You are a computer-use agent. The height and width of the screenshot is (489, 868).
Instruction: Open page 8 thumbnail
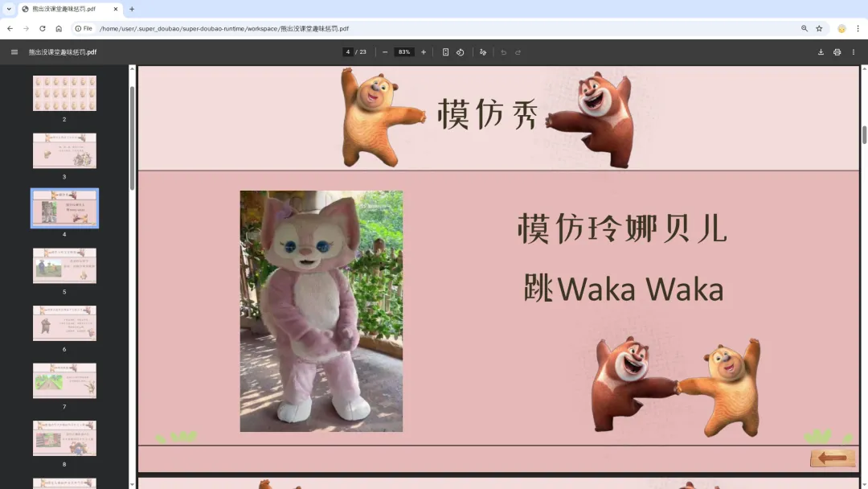[64, 438]
